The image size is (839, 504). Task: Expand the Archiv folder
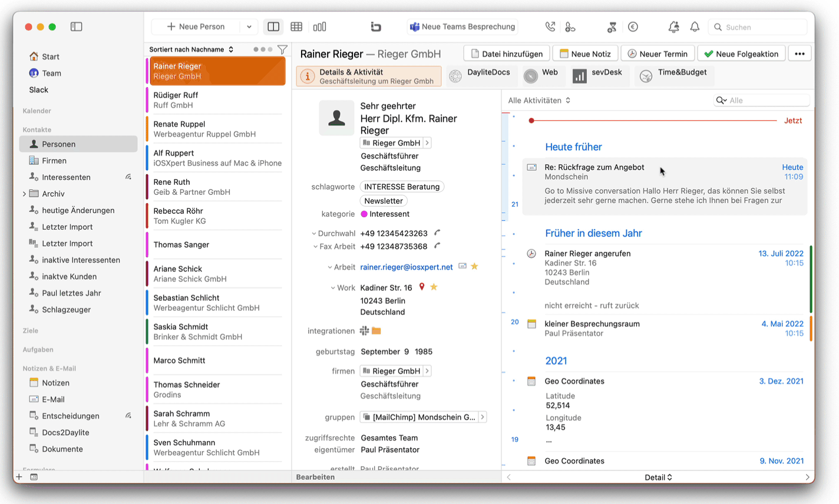click(24, 194)
